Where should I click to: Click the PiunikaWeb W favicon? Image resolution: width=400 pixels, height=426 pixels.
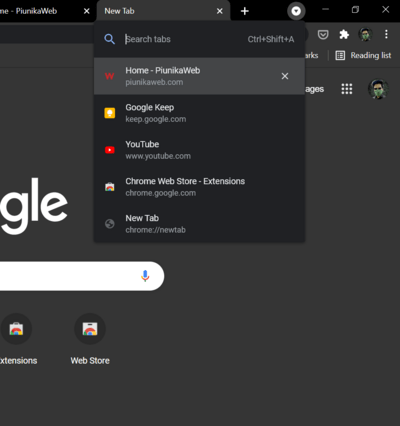[x=110, y=76]
